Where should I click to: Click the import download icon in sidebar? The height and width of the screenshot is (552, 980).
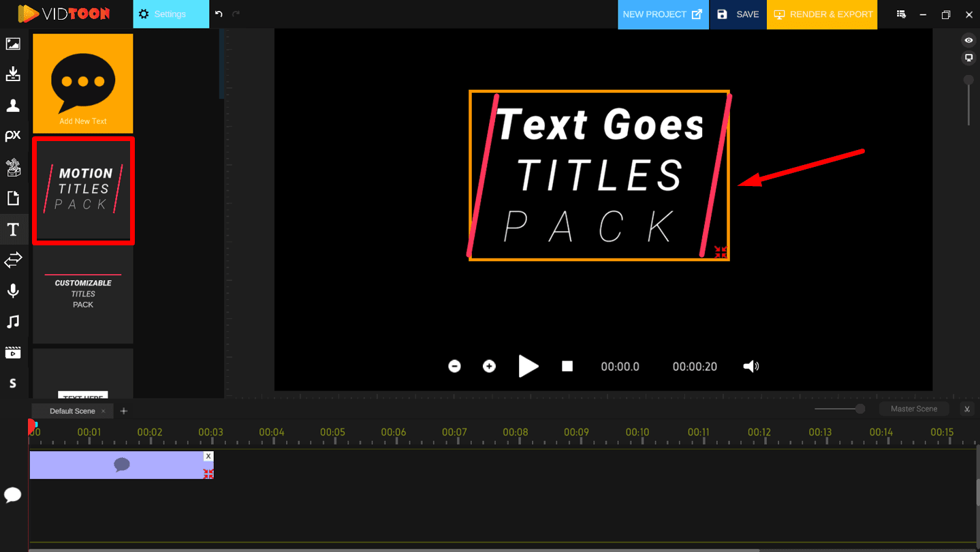tap(13, 74)
